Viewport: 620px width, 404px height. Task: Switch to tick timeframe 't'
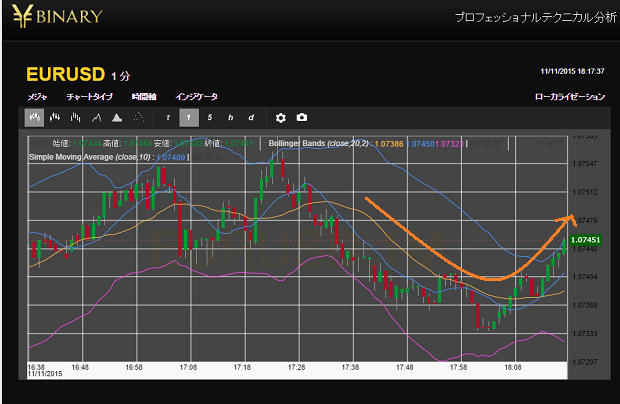point(168,118)
